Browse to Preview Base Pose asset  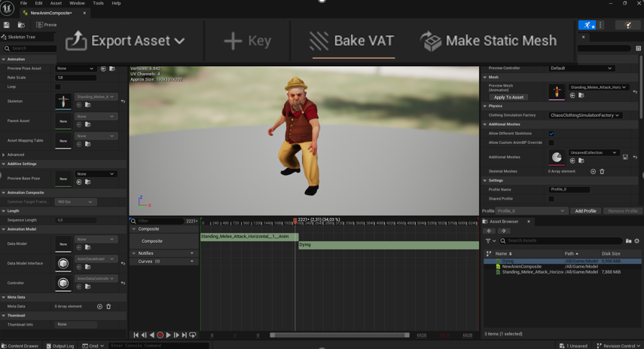click(88, 182)
